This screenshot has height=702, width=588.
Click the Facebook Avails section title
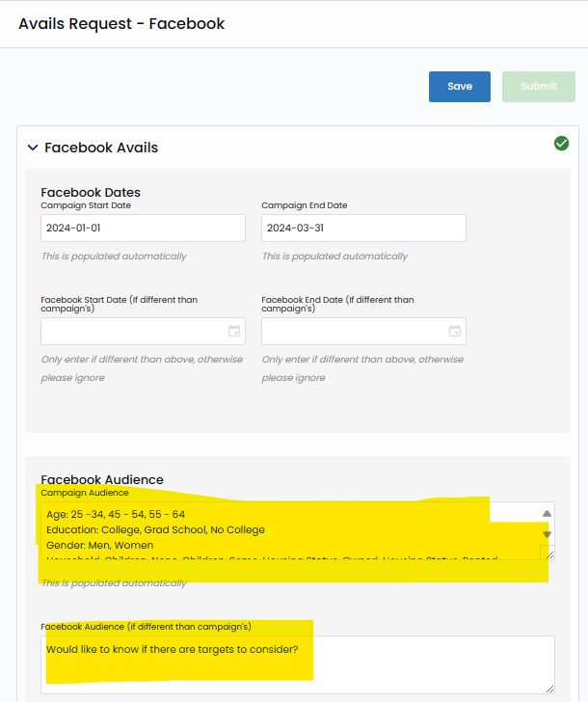click(101, 148)
